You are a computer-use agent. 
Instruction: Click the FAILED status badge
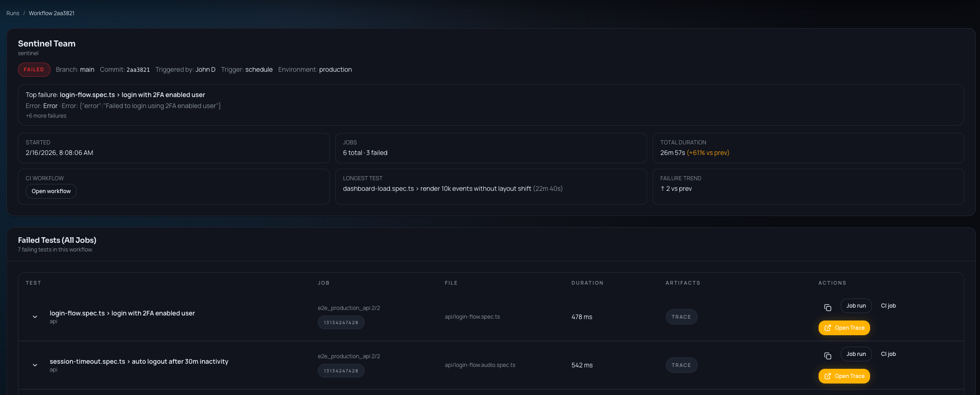coord(34,69)
